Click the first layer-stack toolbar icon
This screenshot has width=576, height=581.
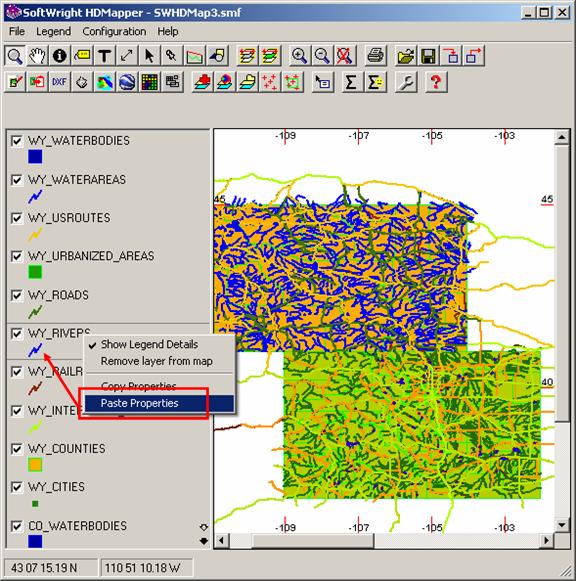tap(247, 56)
